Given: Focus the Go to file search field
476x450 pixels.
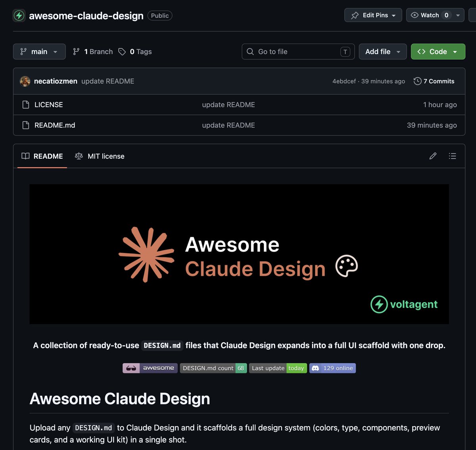Looking at the screenshot, I should (298, 52).
